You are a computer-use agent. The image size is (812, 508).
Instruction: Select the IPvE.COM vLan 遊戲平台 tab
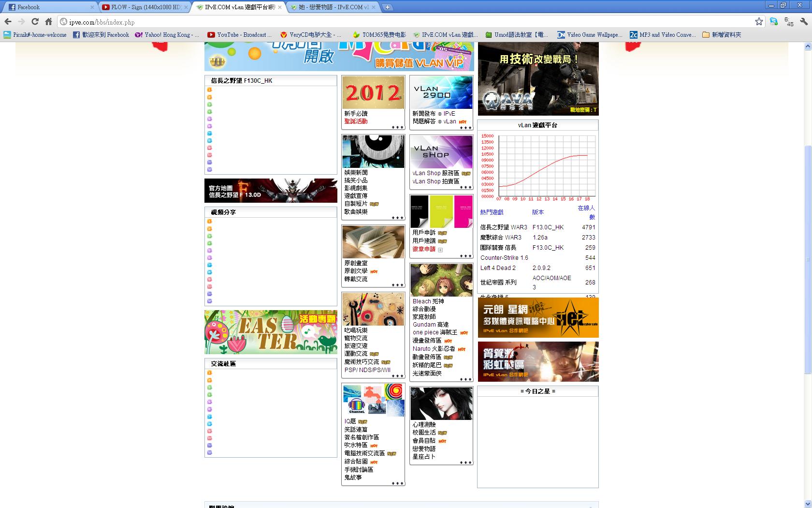pos(238,7)
